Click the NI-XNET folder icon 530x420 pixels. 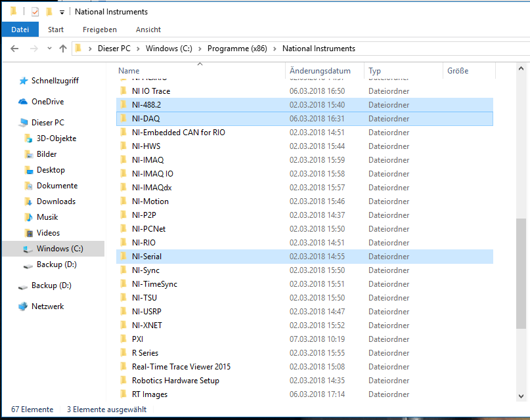[x=123, y=325]
